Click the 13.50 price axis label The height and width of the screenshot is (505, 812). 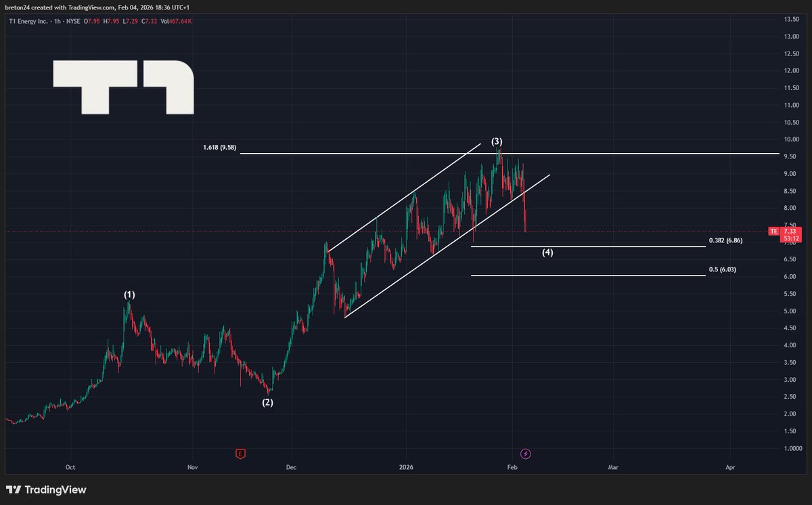coord(793,19)
